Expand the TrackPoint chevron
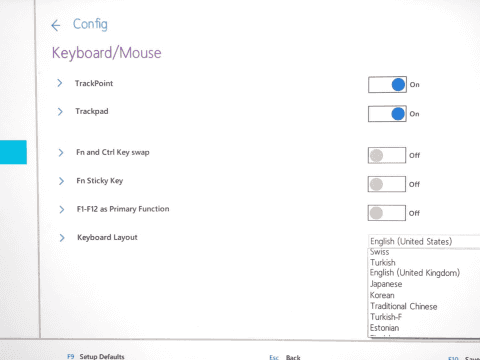Screen dimensions: 480x360 pyautogui.click(x=60, y=83)
